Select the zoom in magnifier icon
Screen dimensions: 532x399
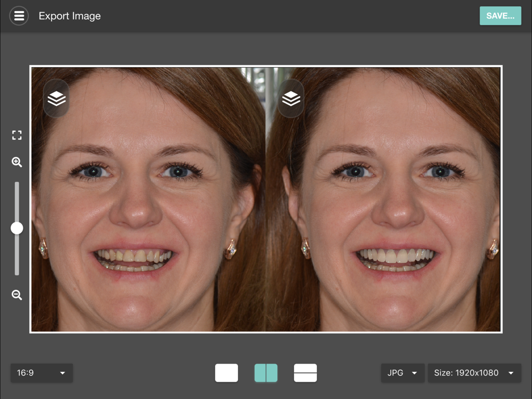[17, 163]
